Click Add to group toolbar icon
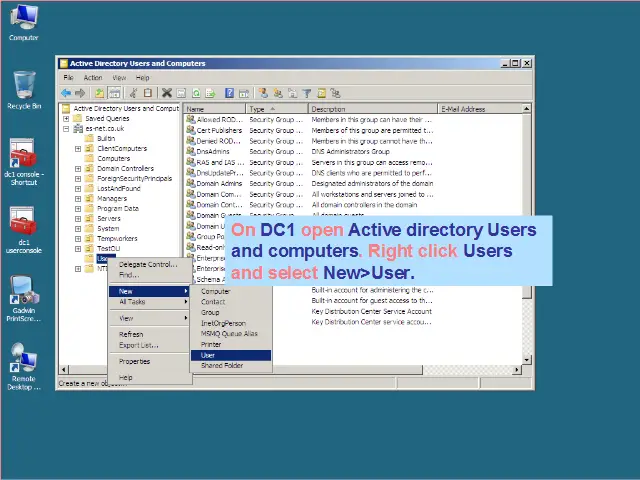 tap(336, 93)
